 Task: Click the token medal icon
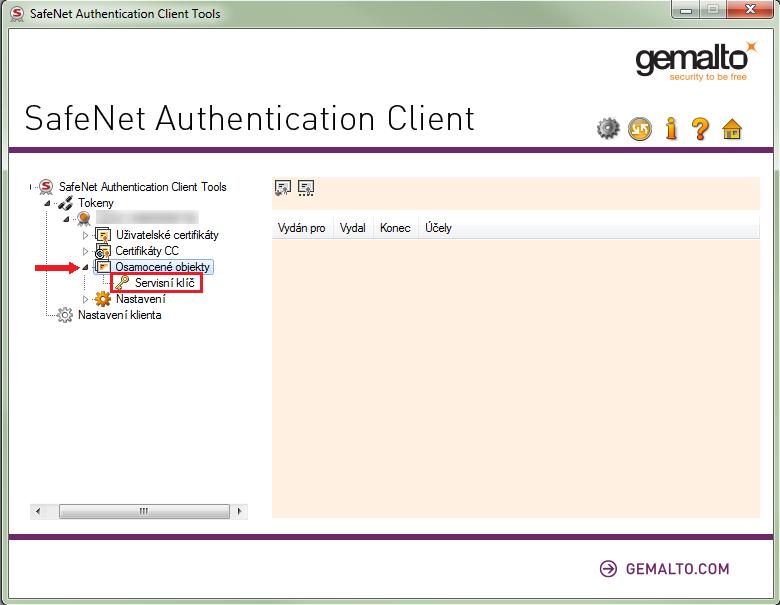click(84, 218)
